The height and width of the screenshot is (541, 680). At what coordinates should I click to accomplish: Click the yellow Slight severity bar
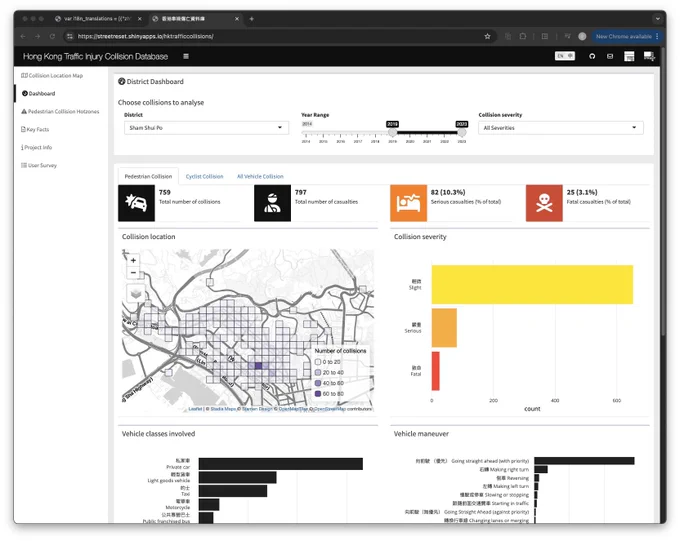[x=532, y=285]
